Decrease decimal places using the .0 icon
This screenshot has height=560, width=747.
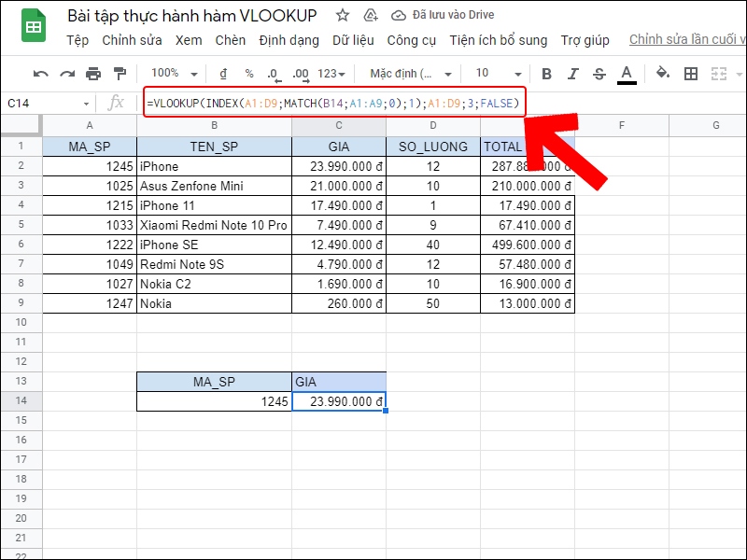(x=274, y=72)
